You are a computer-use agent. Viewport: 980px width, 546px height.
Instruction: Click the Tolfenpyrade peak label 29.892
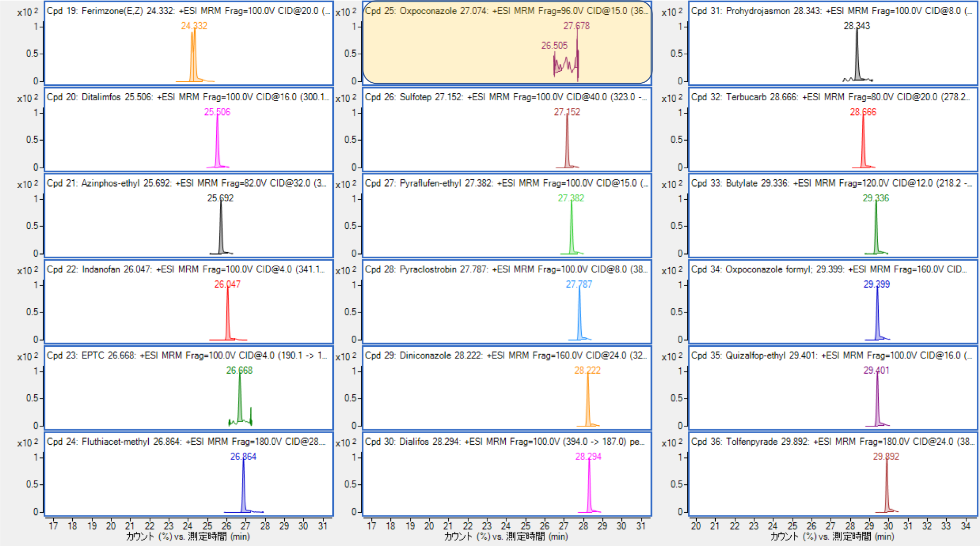click(x=886, y=456)
